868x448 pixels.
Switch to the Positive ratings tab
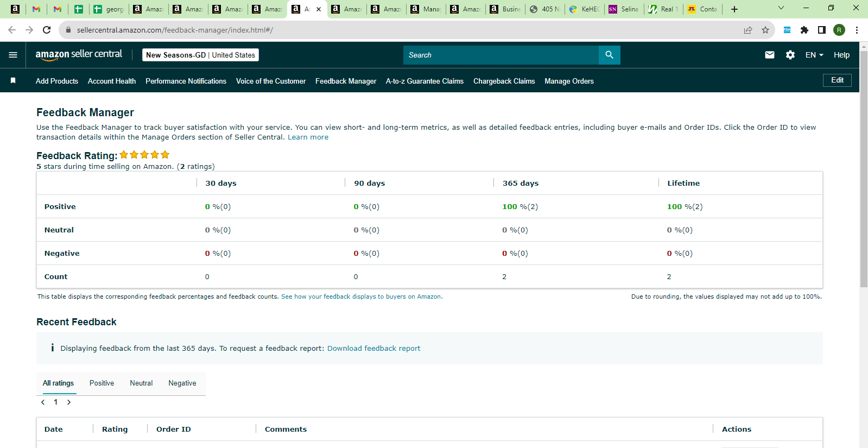tap(102, 383)
